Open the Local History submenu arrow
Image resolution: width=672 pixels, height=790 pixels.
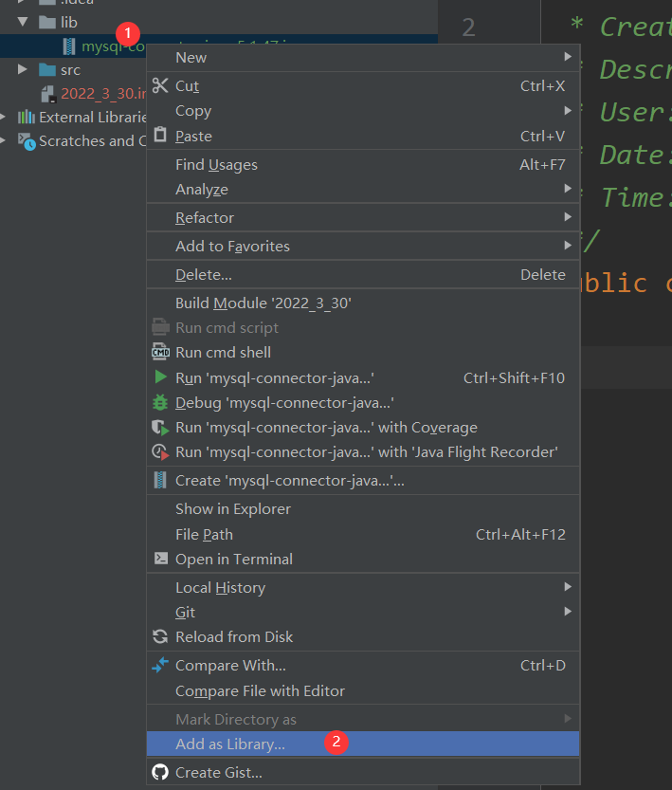[568, 586]
